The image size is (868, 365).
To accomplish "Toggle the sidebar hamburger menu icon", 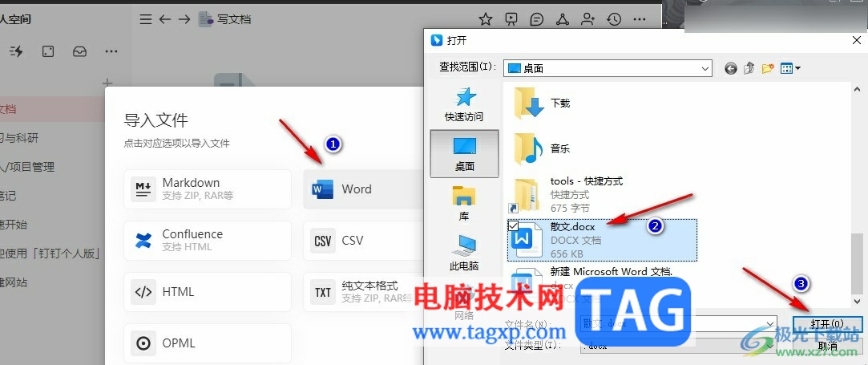I will point(146,19).
